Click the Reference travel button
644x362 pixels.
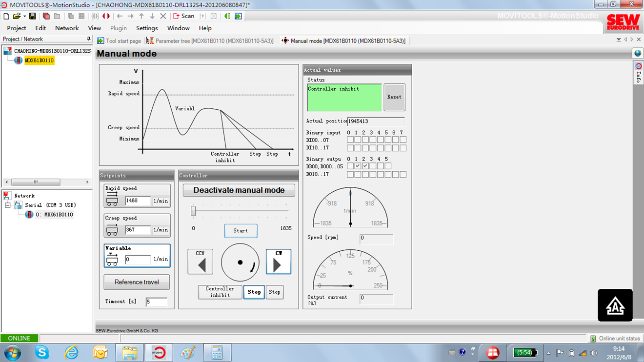coord(137,282)
